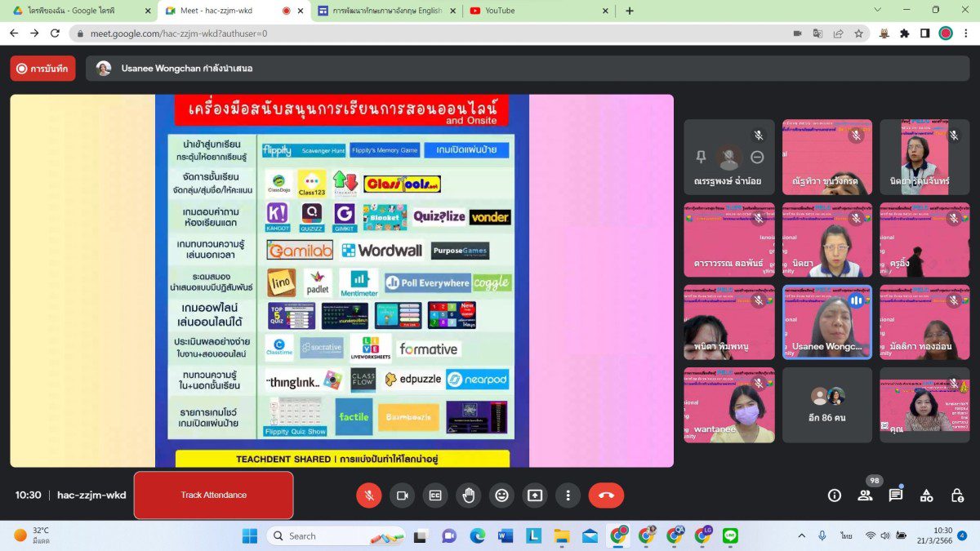The image size is (980, 551).
Task: Bookmark this page with the star icon
Action: click(858, 33)
